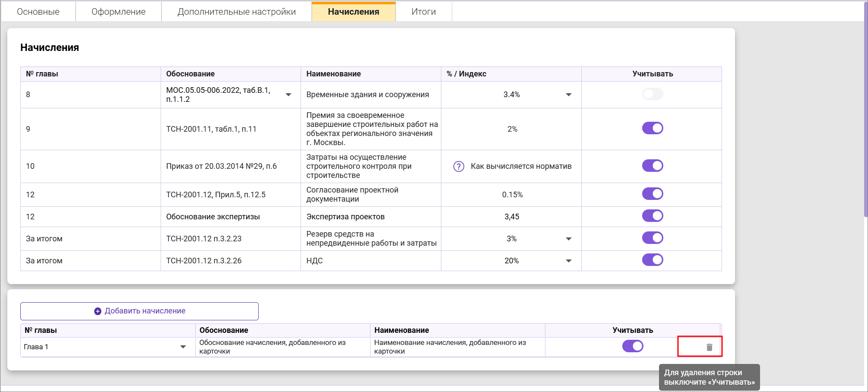
Task: Click the Добавить начисление button
Action: tap(139, 310)
